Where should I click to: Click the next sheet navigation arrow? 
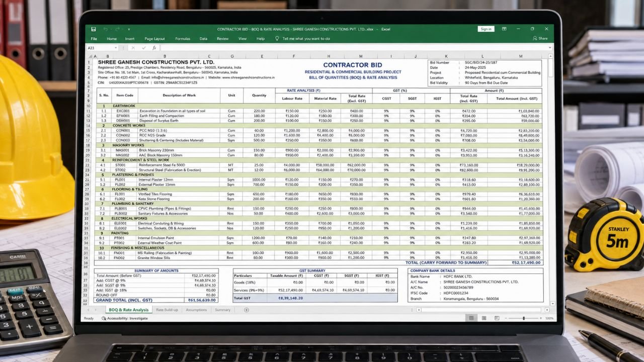pos(97,310)
